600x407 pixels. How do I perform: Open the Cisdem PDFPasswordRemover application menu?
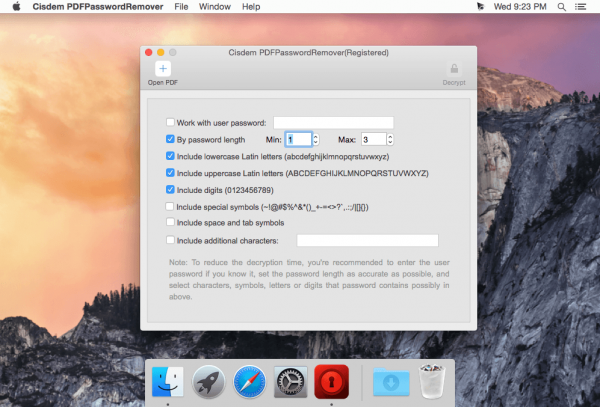98,7
